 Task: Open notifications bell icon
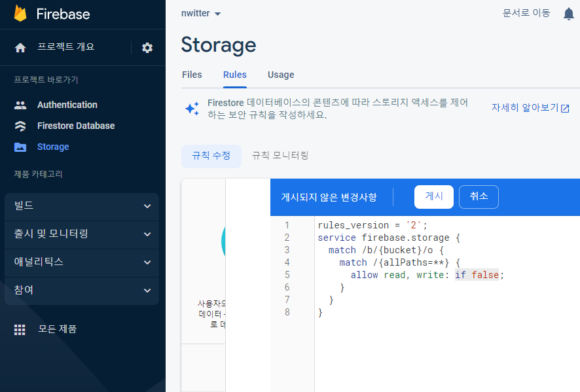[x=568, y=14]
